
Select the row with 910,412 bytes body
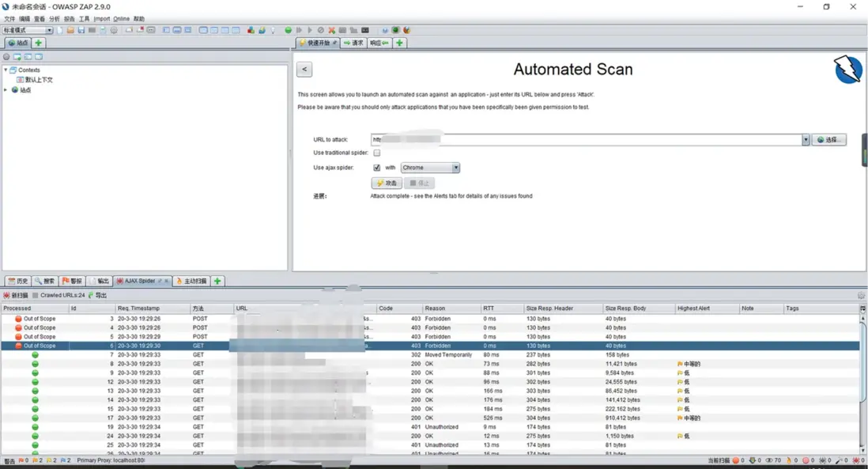click(430, 418)
